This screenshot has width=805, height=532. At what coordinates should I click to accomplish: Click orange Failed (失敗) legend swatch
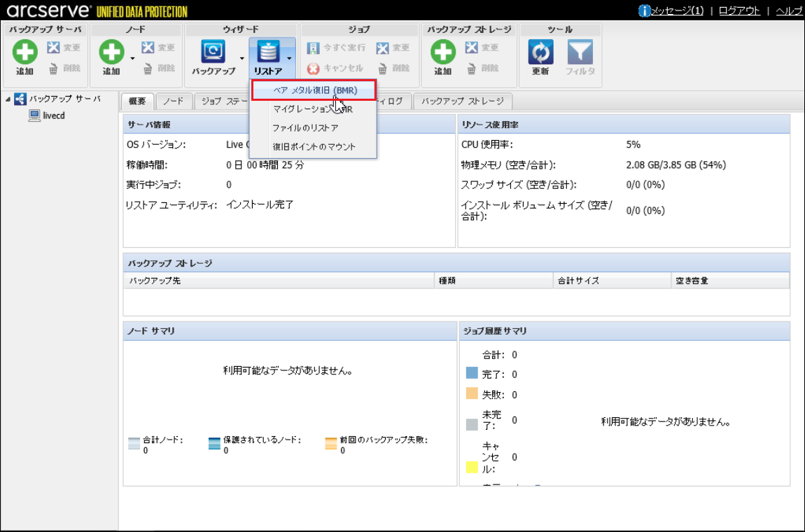click(472, 393)
